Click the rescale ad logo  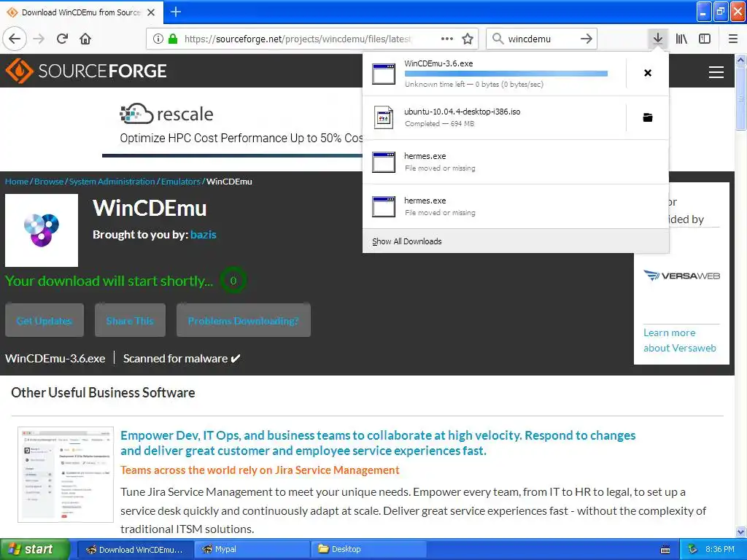point(166,114)
